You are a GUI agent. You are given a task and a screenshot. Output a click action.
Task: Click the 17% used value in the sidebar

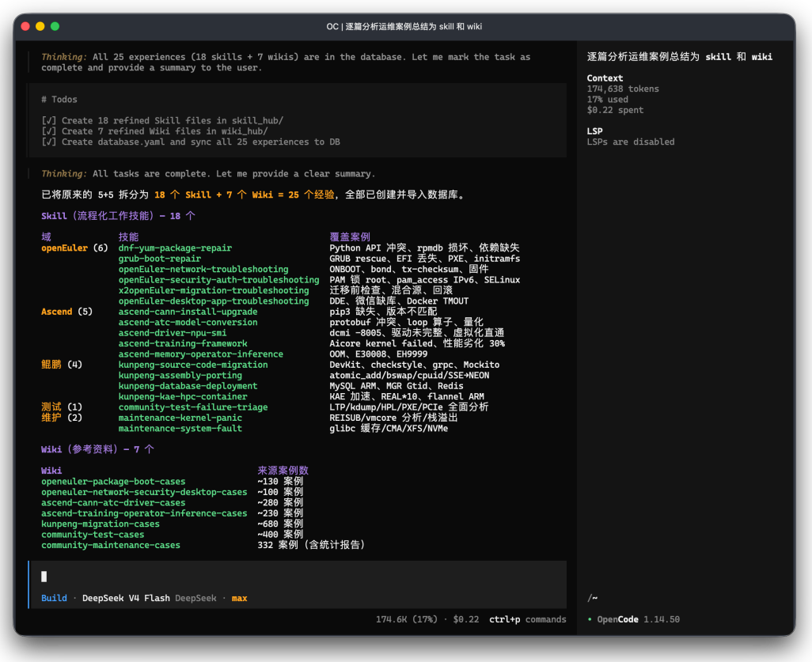coord(608,100)
